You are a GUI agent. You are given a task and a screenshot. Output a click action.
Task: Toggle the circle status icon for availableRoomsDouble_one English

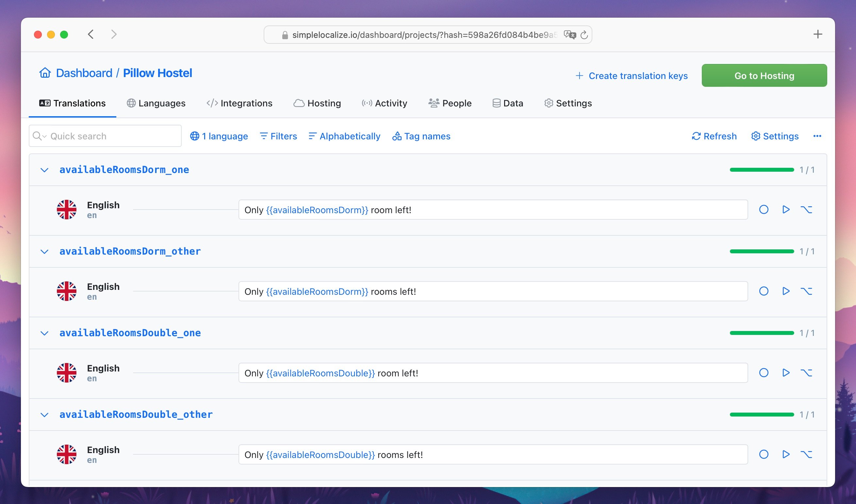764,372
